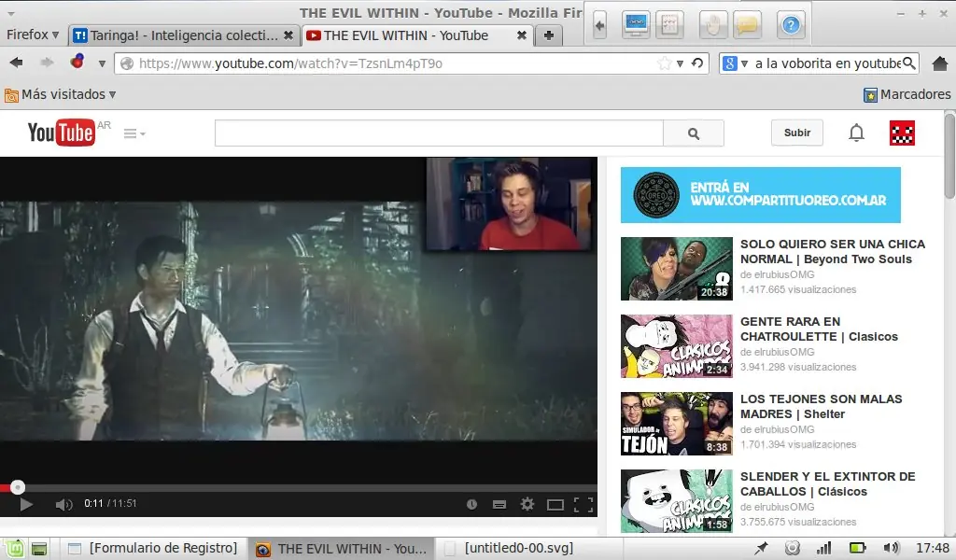The image size is (956, 560).
Task: Switch to THE EVIL WITHIN taskbar window
Action: coord(342,549)
